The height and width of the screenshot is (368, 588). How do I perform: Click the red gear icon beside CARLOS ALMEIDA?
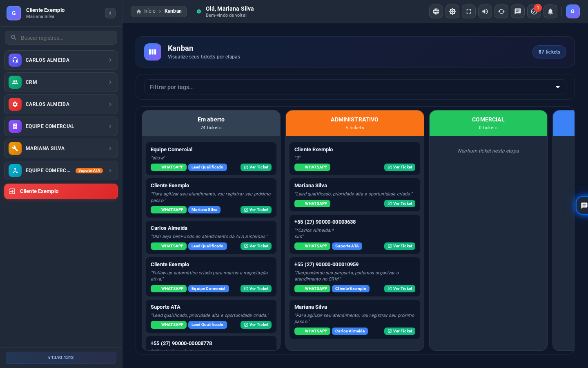[x=15, y=104]
